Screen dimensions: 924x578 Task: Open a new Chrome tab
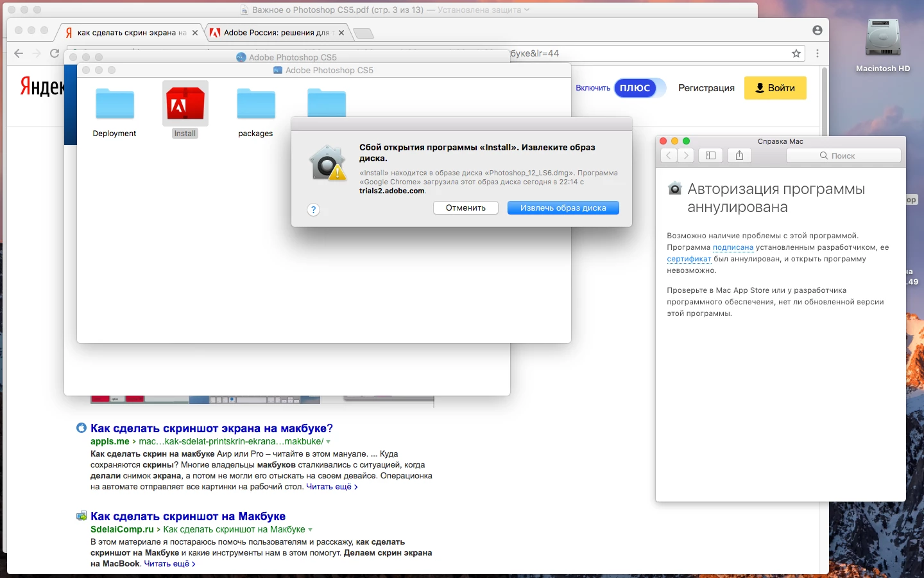pos(363,33)
